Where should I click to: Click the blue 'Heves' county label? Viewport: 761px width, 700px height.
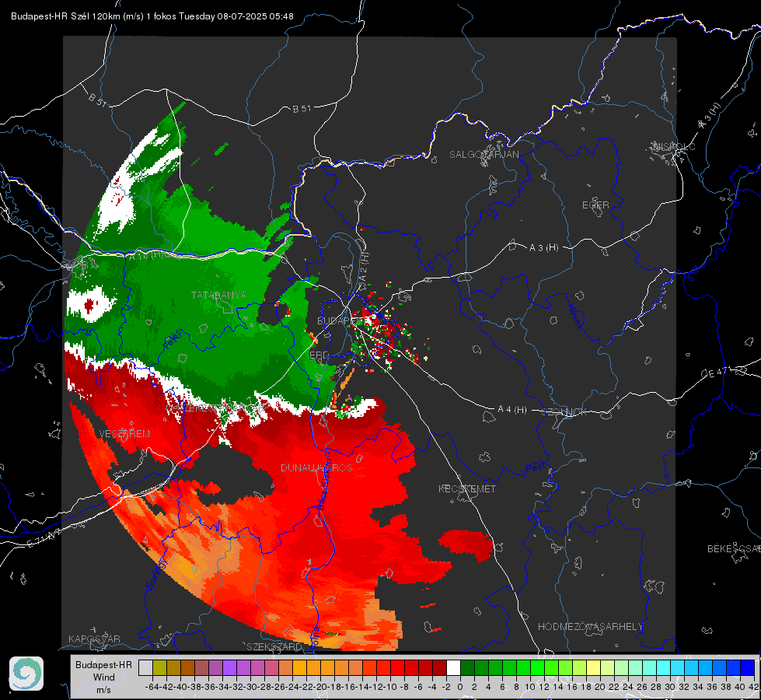(575, 317)
